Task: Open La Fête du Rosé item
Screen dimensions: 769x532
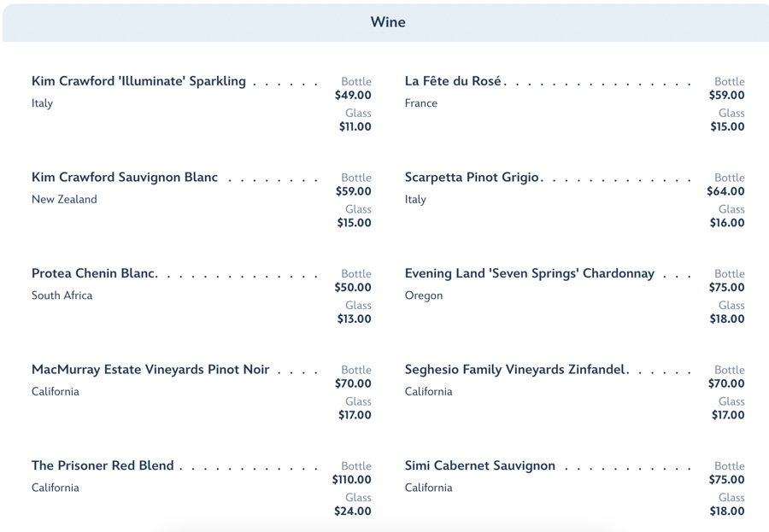Action: pyautogui.click(x=453, y=81)
